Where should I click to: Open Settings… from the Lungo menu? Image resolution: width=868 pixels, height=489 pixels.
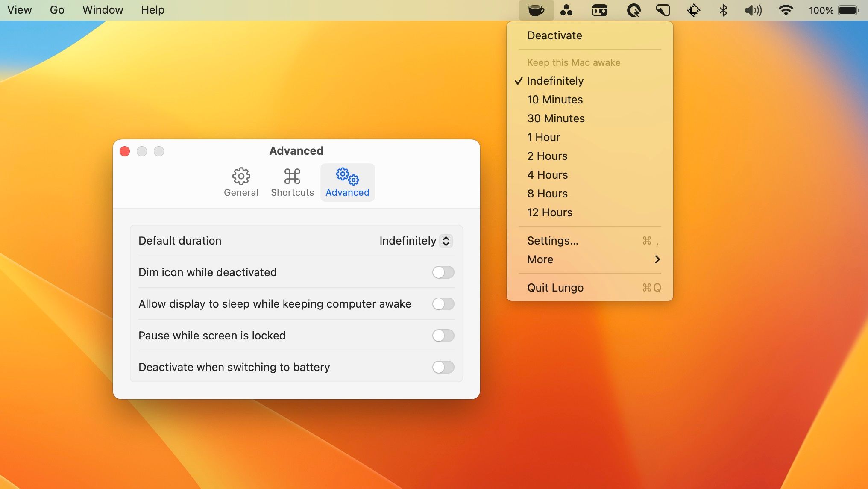click(589, 241)
